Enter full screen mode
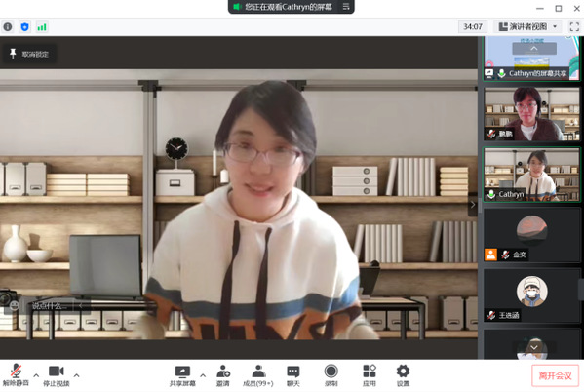The width and height of the screenshot is (584, 392). coord(574,27)
